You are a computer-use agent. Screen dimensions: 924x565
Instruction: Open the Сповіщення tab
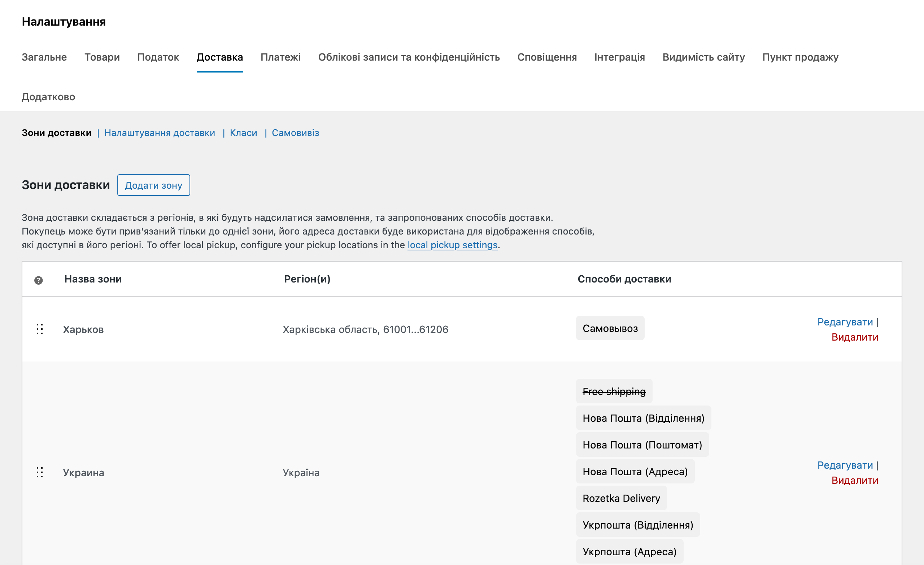coord(547,57)
